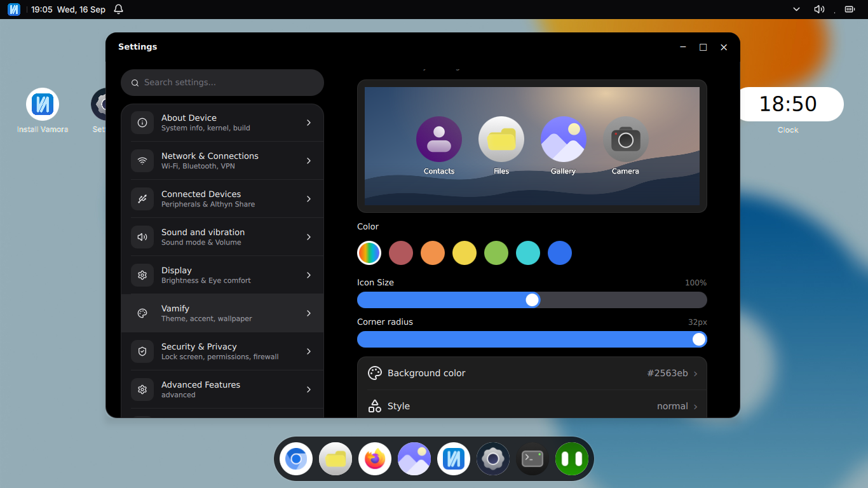Open Network & Connections settings
Viewport: 868px width, 488px height.
pyautogui.click(x=222, y=161)
